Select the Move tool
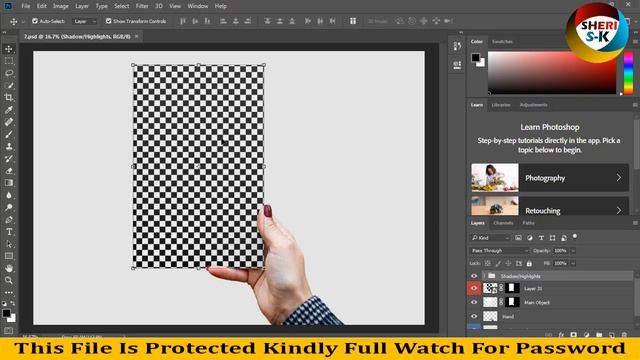Image resolution: width=640 pixels, height=360 pixels. (x=9, y=49)
